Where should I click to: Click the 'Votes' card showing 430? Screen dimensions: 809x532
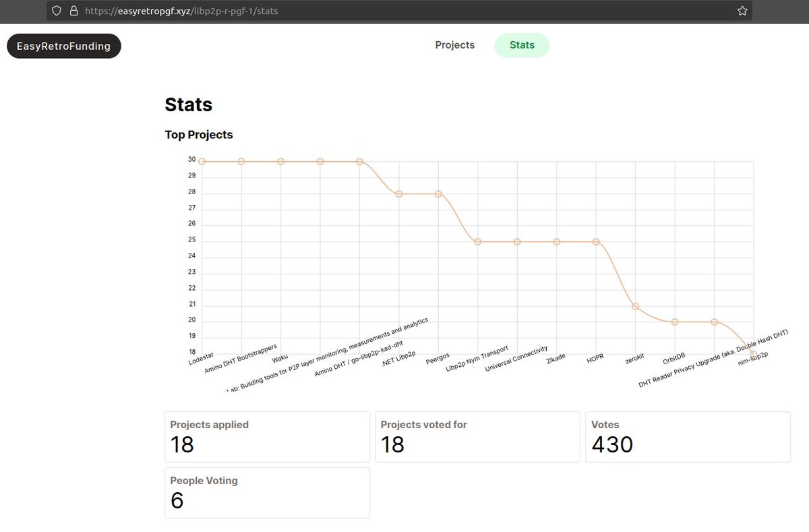tap(688, 437)
